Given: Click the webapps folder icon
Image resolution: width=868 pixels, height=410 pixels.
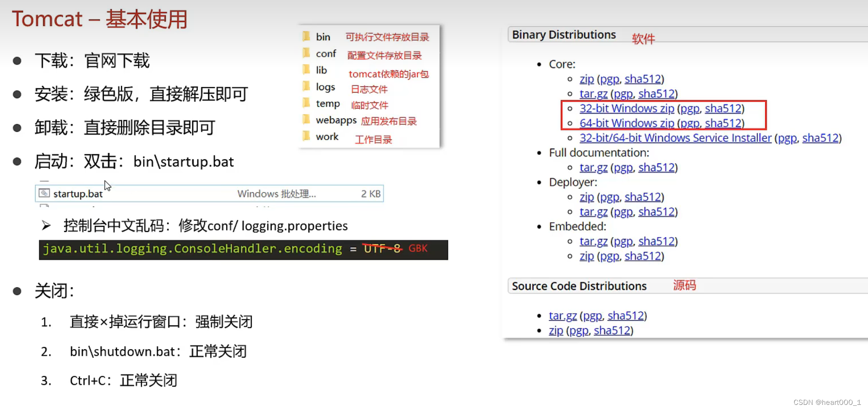Looking at the screenshot, I should tap(306, 119).
